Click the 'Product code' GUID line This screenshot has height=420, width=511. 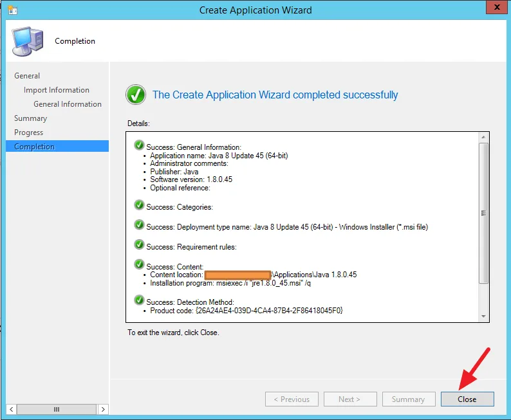[246, 311]
